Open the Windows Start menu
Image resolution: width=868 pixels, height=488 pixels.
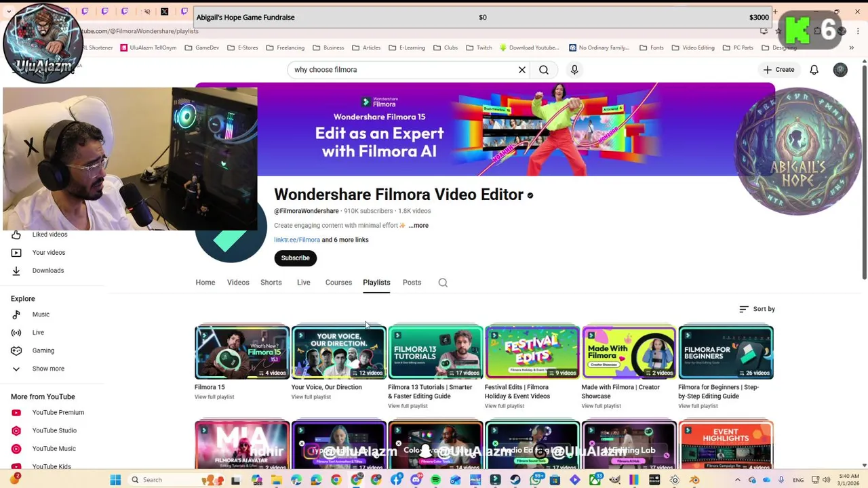point(115,480)
